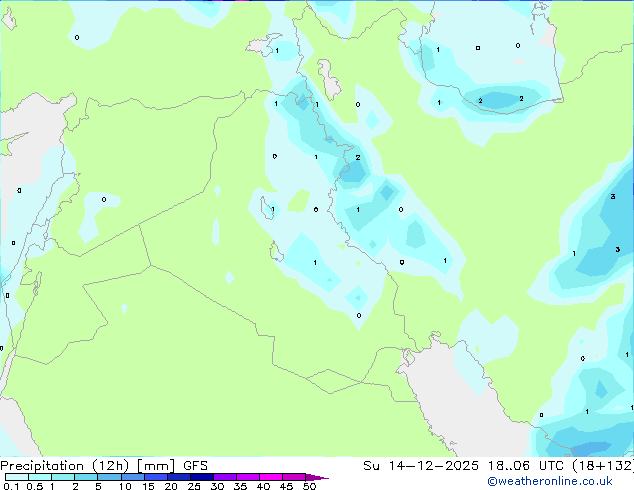This screenshot has height=490, width=634.
Task: Click the "UTC" label
Action: pos(551,466)
